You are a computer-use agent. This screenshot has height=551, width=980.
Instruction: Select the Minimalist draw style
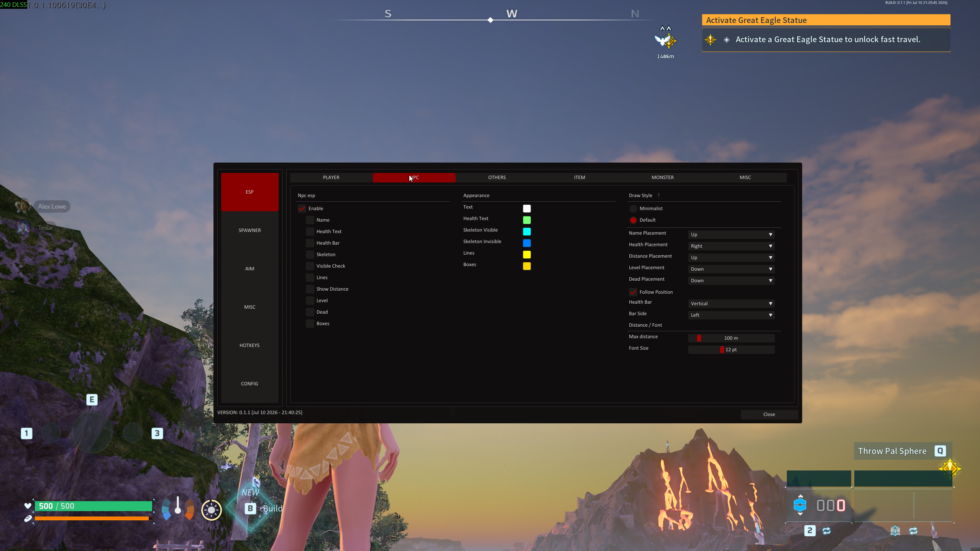[633, 209]
